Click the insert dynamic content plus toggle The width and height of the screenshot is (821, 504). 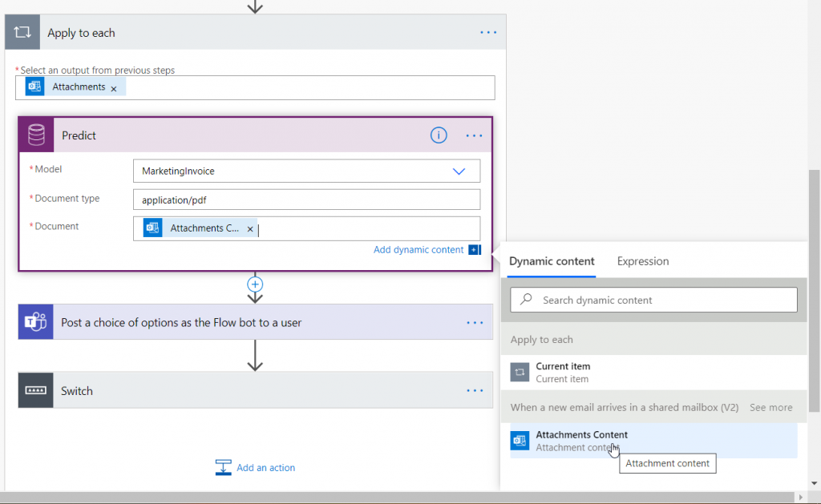tap(475, 250)
